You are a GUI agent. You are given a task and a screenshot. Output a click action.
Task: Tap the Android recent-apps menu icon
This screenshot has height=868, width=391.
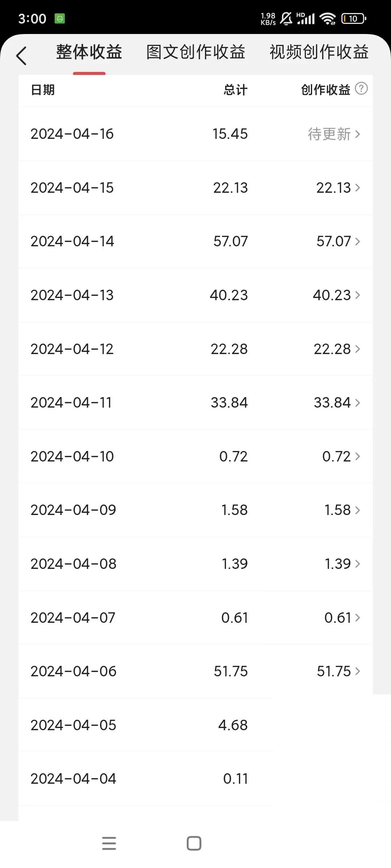coord(109,843)
